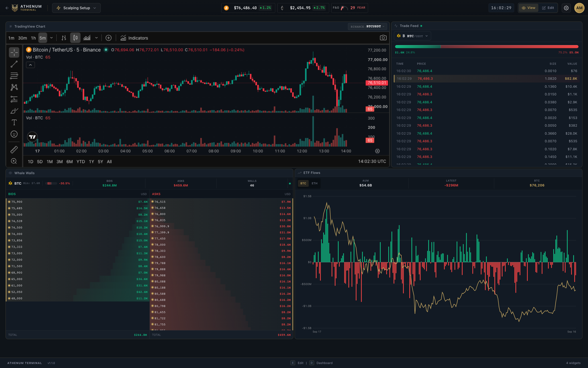Switch dashboard to Edit mode
Image resolution: width=588 pixels, height=368 pixels.
[548, 8]
